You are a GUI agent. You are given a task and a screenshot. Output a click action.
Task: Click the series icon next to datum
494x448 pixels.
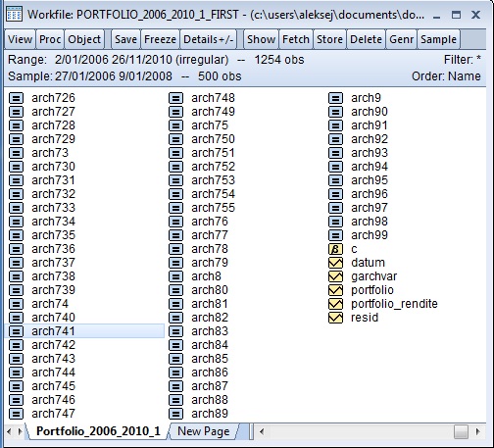(x=335, y=263)
